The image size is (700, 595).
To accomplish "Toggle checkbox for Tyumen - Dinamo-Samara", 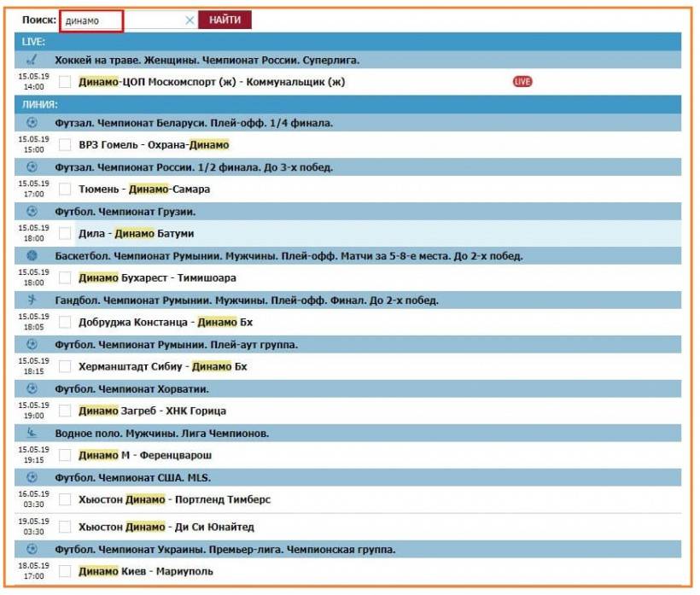I will [65, 189].
